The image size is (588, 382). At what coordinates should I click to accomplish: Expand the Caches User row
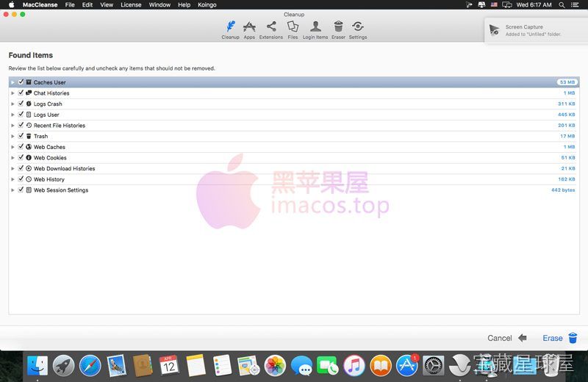pyautogui.click(x=12, y=82)
